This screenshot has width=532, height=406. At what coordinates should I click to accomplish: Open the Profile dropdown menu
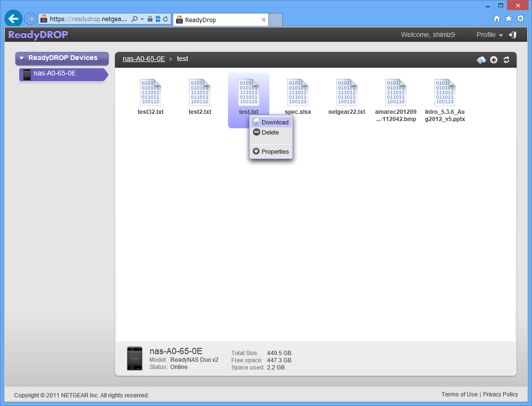(489, 35)
